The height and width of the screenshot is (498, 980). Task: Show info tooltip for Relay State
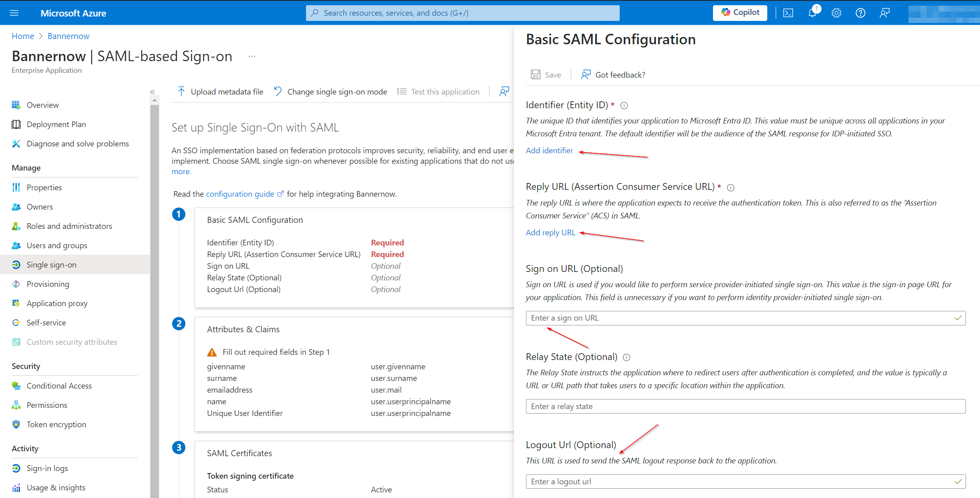pyautogui.click(x=627, y=357)
